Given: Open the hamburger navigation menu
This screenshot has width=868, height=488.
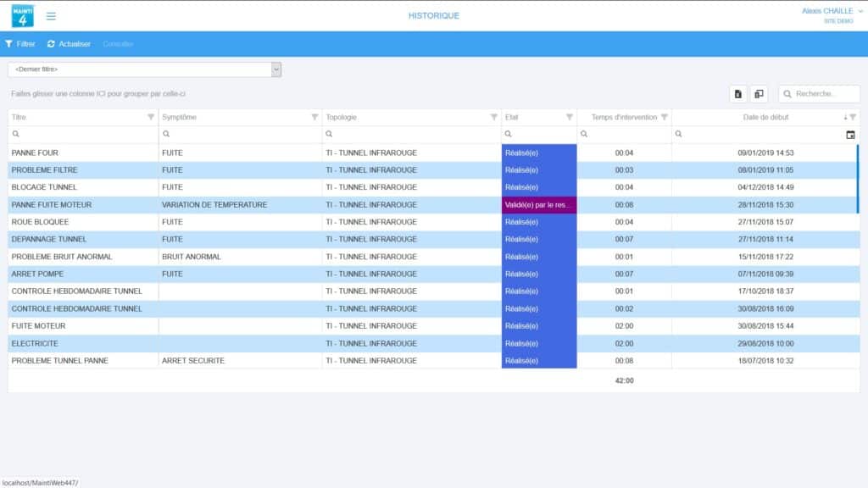Looking at the screenshot, I should click(51, 14).
